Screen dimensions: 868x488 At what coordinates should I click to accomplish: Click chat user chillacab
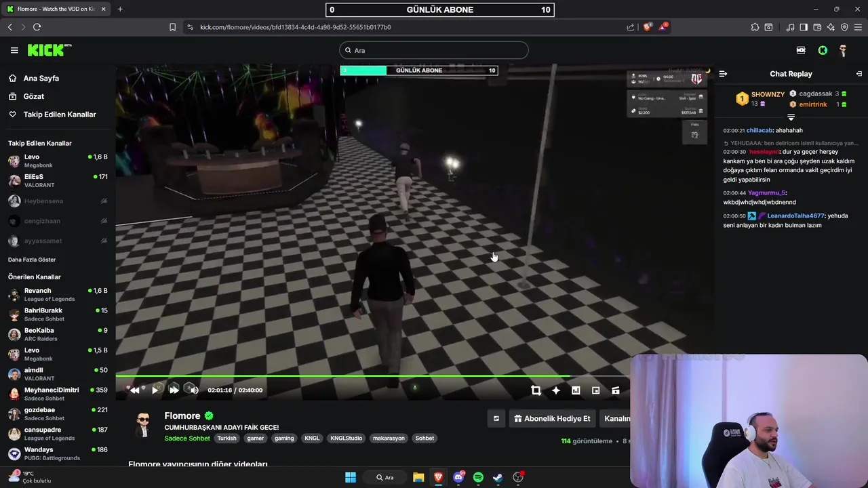click(759, 130)
